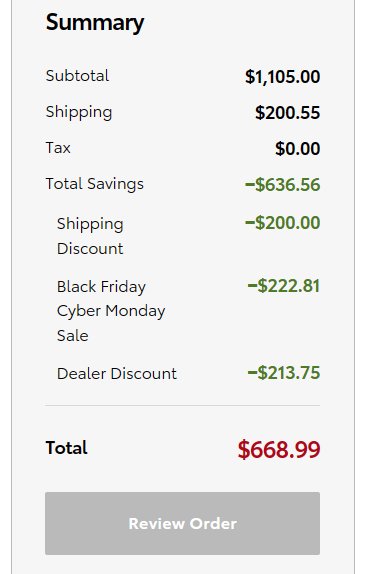Click the Tax label
The width and height of the screenshot is (369, 574).
coord(58,148)
